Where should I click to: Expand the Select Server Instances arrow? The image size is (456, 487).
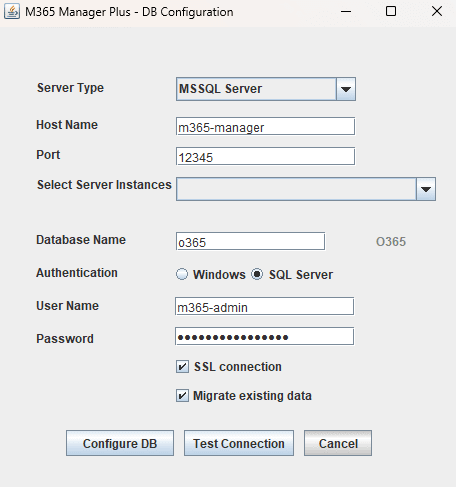(x=426, y=189)
